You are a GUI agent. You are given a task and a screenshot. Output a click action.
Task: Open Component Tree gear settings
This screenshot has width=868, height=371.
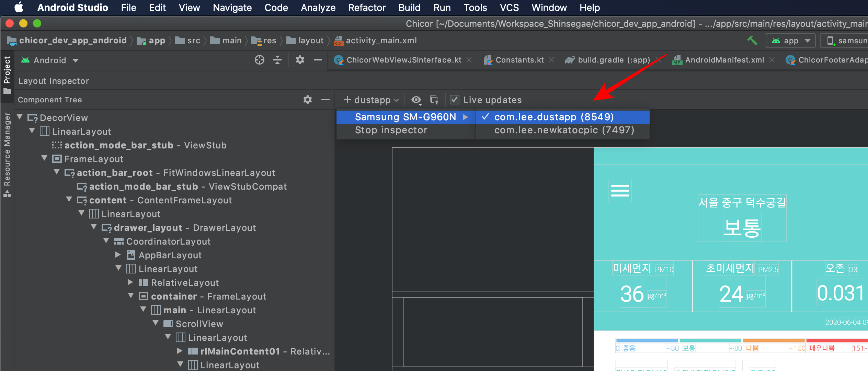coord(307,100)
